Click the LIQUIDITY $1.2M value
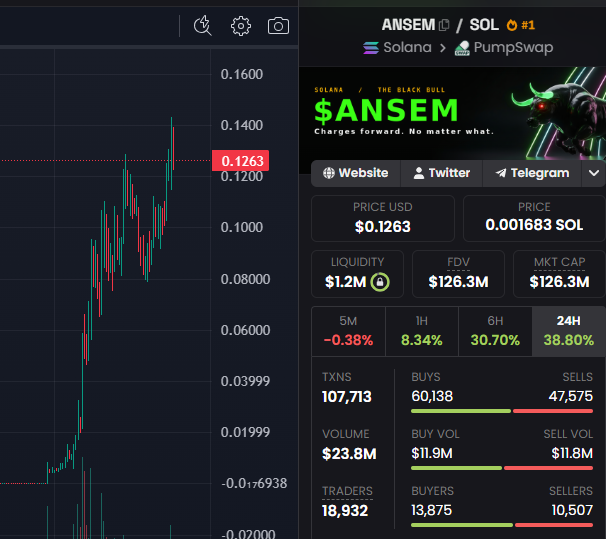The image size is (606, 539). click(346, 282)
